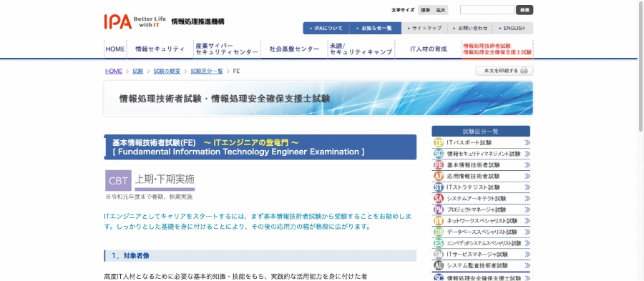Image resolution: width=644 pixels, height=281 pixels.
Task: Set text size to 拡大
Action: click(441, 10)
